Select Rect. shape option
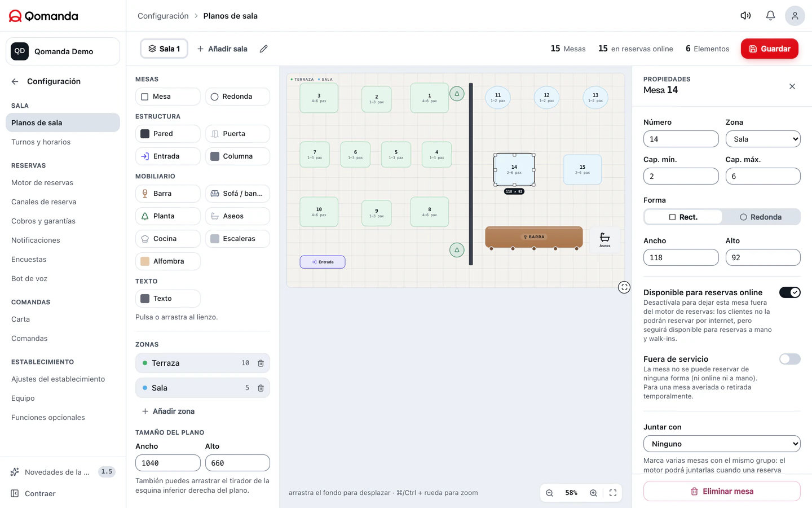This screenshot has height=508, width=812. click(683, 217)
